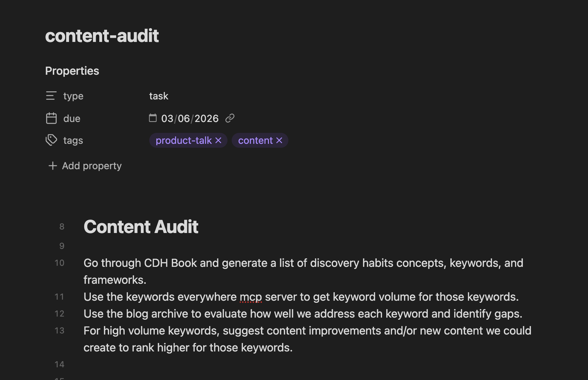Image resolution: width=588 pixels, height=380 pixels.
Task: Click the calendar icon beside the due property
Action: point(51,118)
